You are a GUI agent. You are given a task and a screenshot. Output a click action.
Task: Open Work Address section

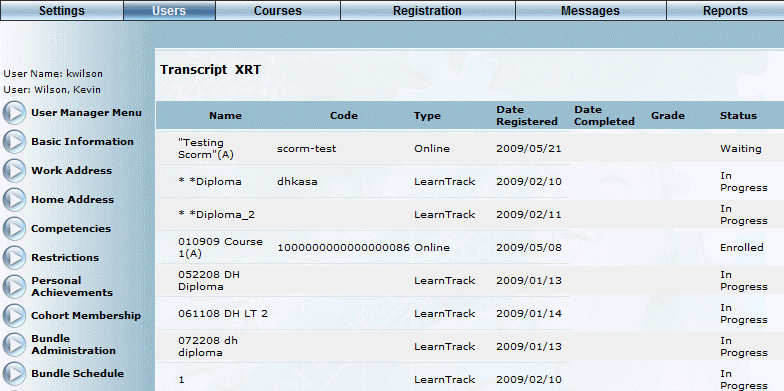[72, 171]
